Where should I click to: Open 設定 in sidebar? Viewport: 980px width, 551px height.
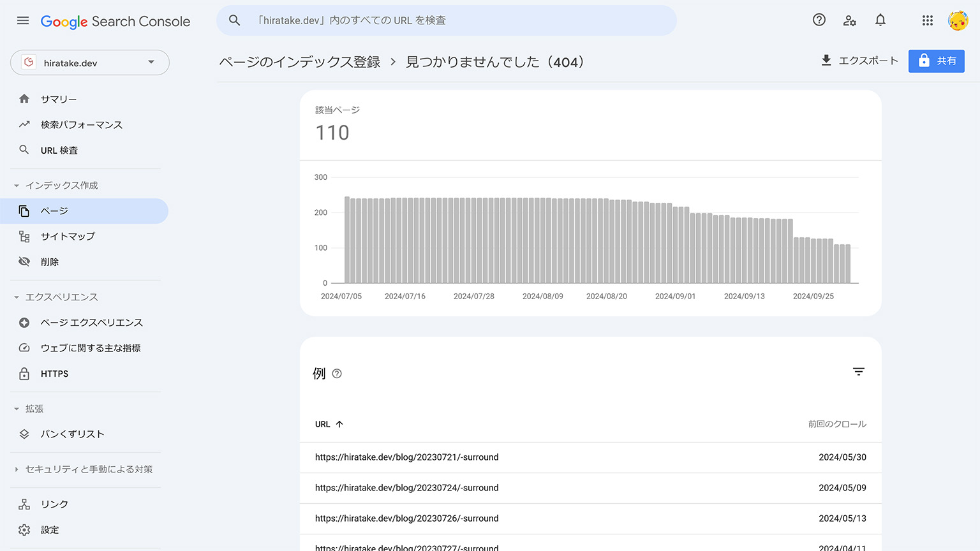click(84, 530)
